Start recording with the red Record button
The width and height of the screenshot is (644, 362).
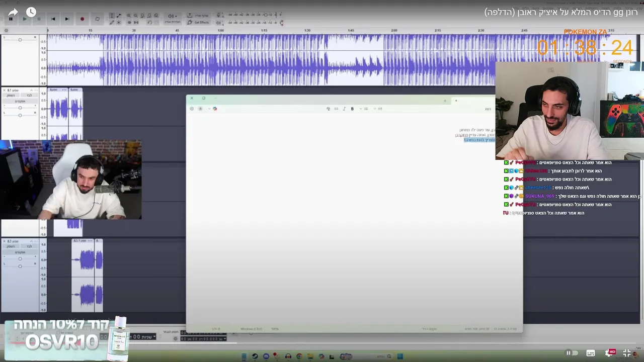coord(82,19)
